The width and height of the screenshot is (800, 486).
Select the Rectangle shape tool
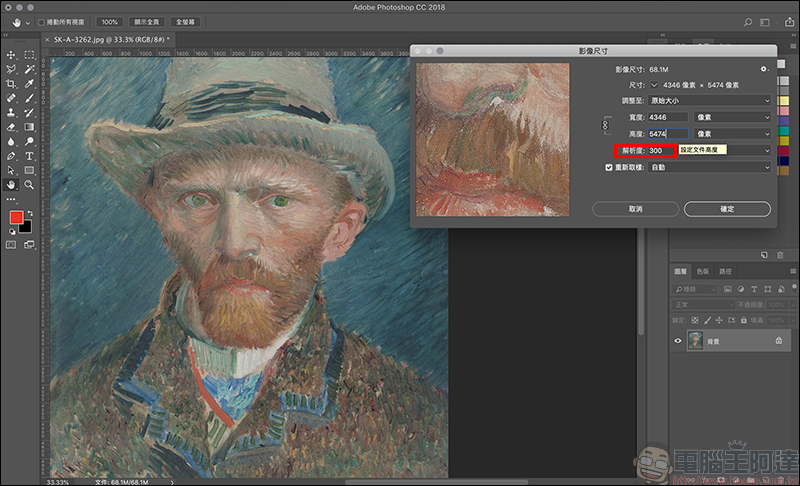click(x=30, y=170)
